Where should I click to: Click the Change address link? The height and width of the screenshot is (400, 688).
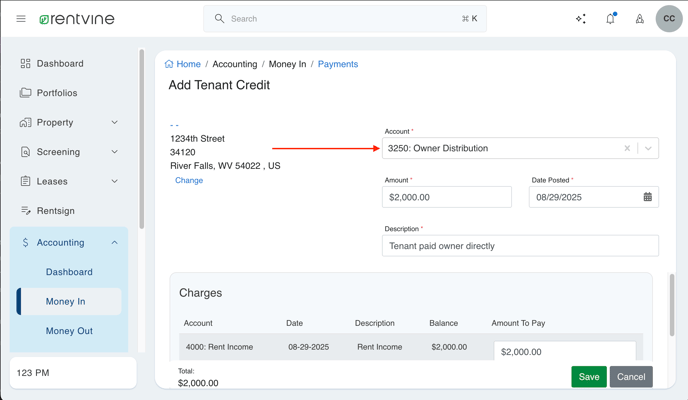pyautogui.click(x=189, y=181)
